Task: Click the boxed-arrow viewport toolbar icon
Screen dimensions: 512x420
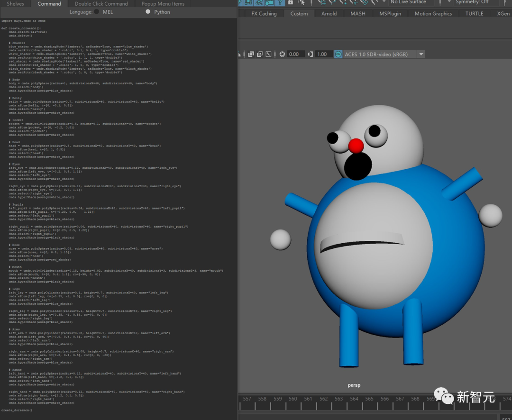Action: point(269,54)
